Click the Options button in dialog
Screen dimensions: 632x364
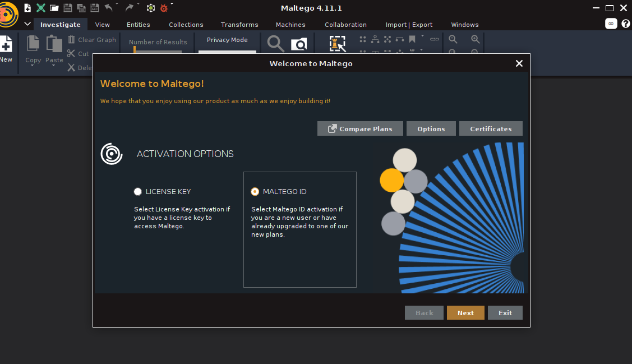point(431,128)
